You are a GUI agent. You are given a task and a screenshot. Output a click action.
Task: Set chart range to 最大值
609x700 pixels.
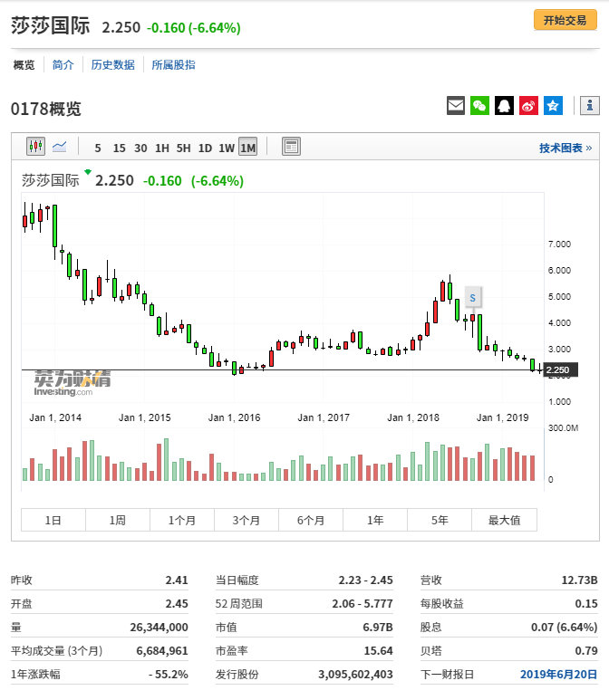pos(504,520)
